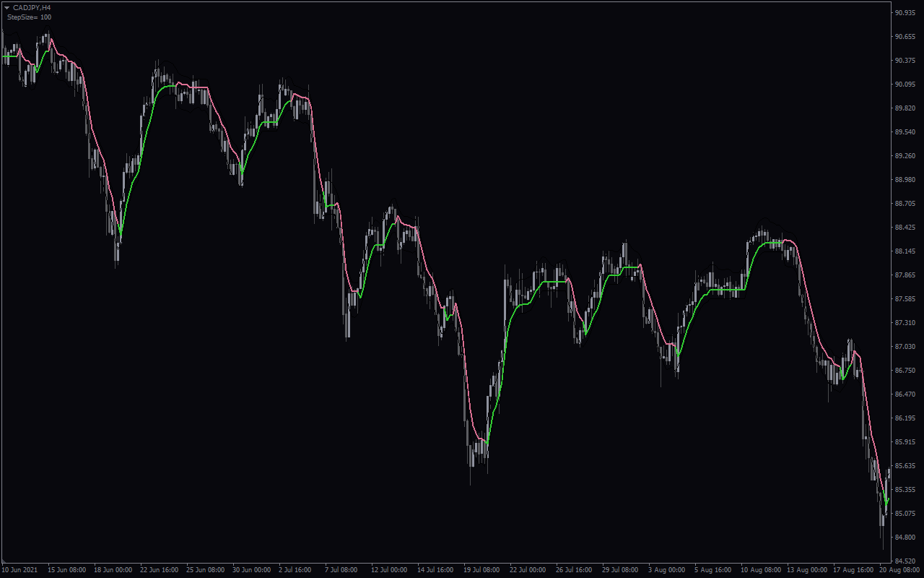Screen dimensions: 924x578
Task: Click price level 87.310 on the scale
Action: 905,323
